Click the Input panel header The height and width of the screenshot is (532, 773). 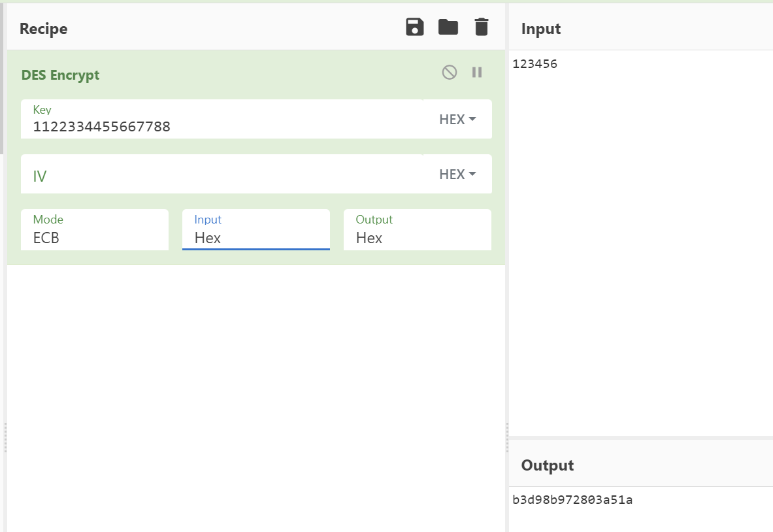click(x=541, y=29)
